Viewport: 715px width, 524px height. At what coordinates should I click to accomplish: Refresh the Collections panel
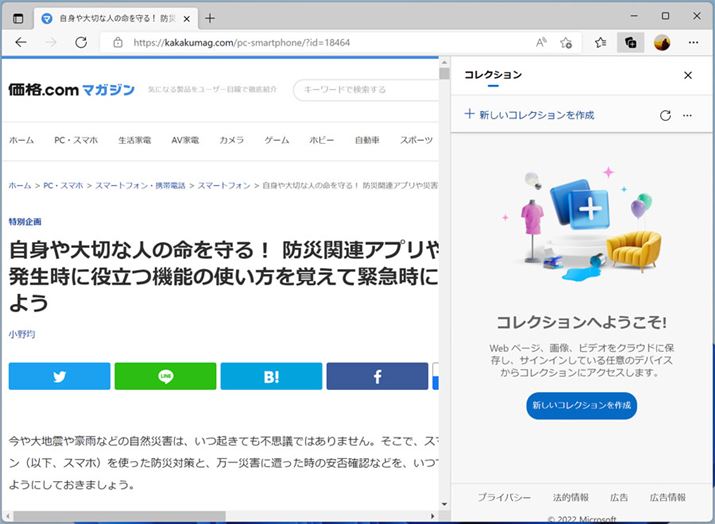pos(665,115)
